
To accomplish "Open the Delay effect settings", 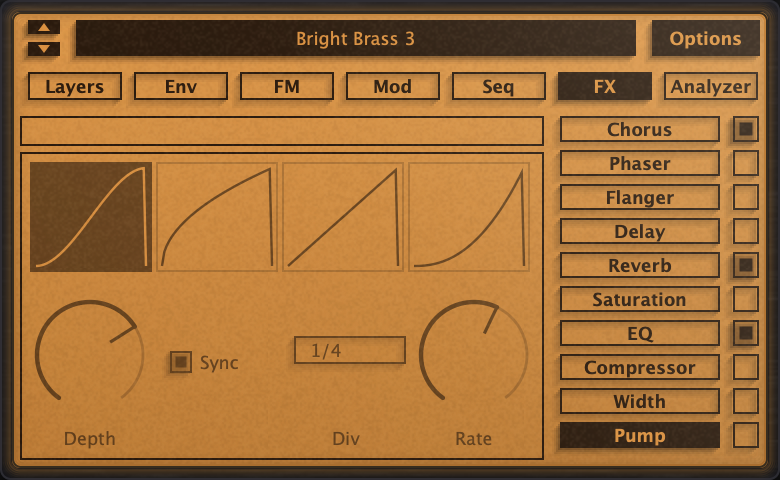I will click(x=639, y=231).
